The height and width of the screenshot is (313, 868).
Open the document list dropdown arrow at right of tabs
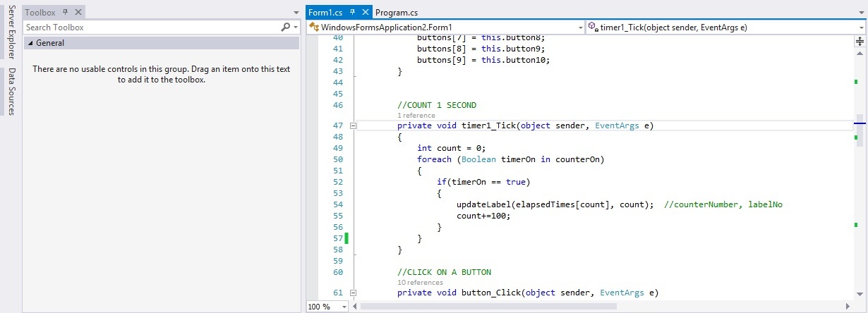[861, 13]
